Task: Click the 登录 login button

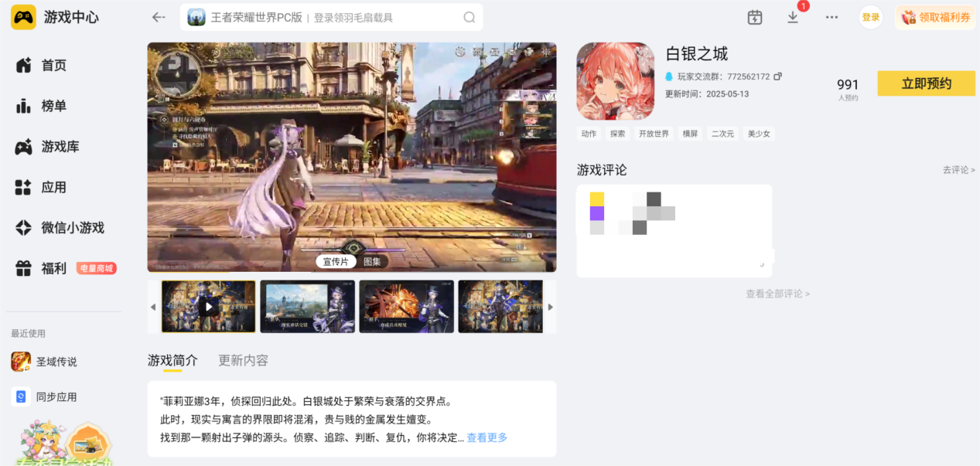Action: [x=871, y=17]
